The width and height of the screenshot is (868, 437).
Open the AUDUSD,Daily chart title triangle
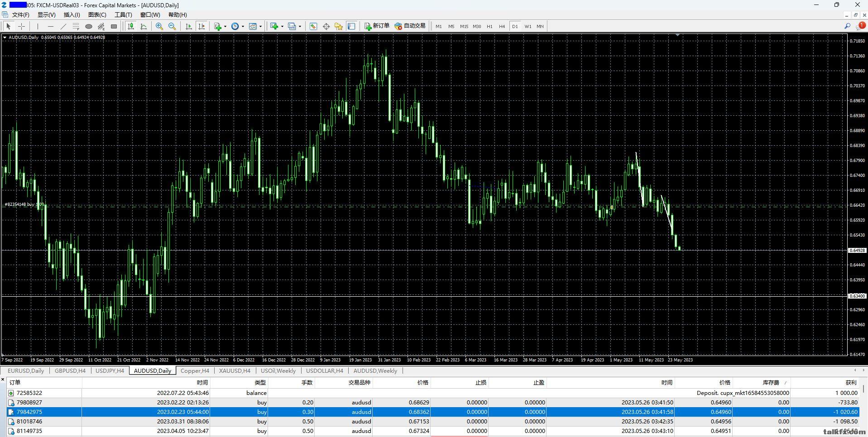(5, 38)
